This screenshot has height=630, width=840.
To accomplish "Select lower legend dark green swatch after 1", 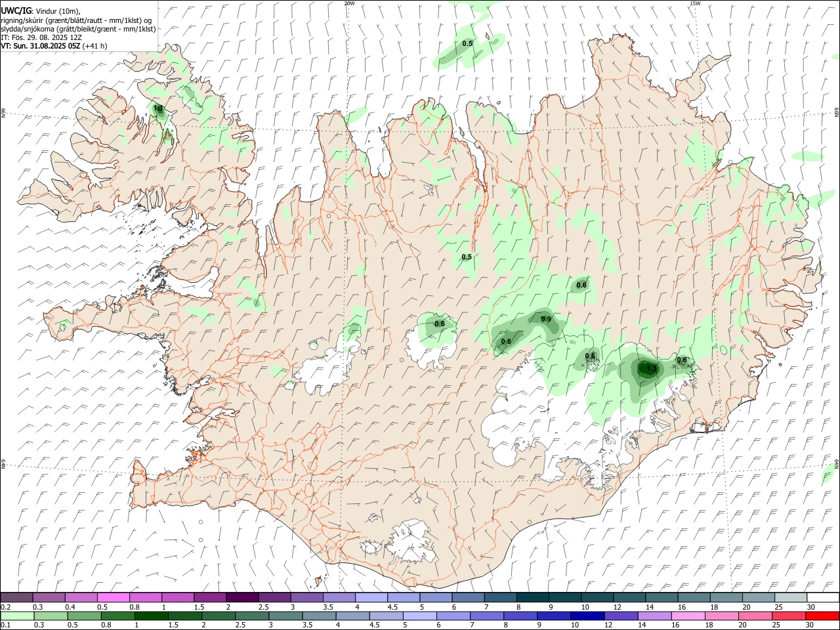I will 152,616.
